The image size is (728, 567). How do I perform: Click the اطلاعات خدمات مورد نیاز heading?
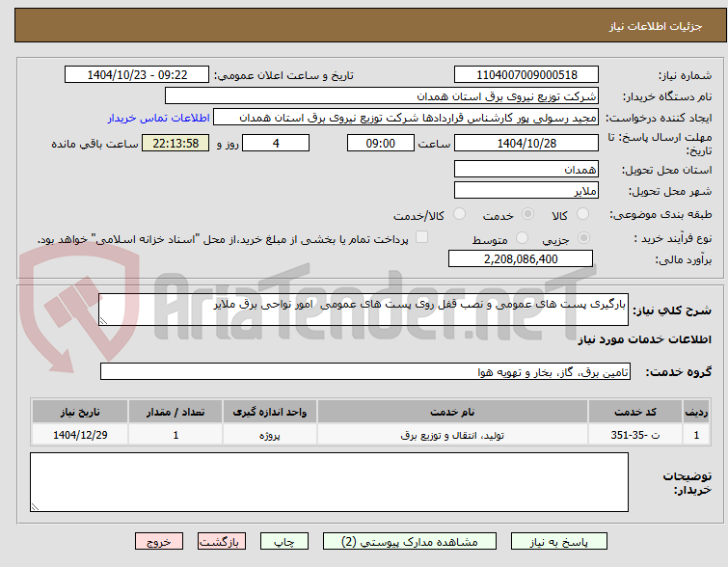pyautogui.click(x=644, y=339)
